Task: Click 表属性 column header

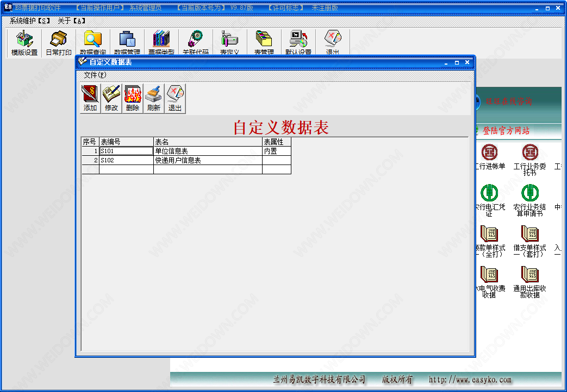Action: [x=277, y=142]
